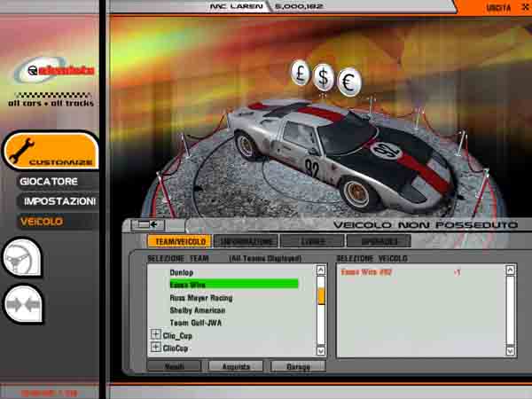Switch to the Livree tab
This screenshot has width=532, height=399.
click(312, 241)
